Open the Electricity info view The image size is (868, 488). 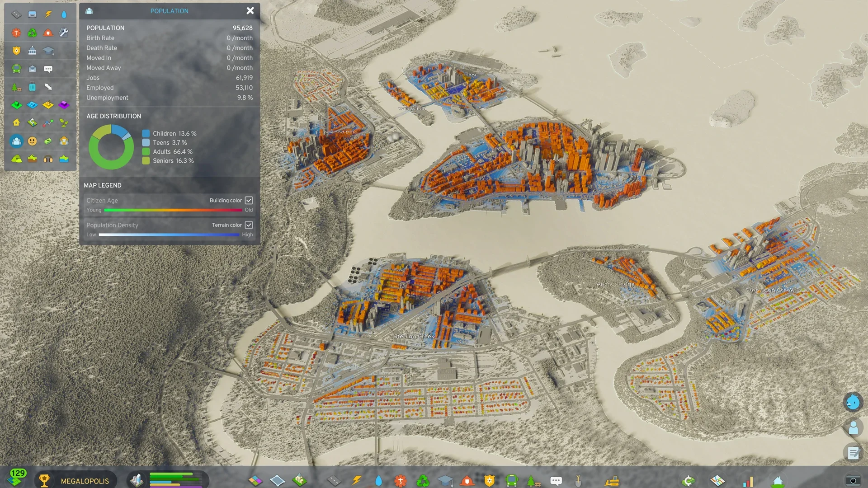pos(48,14)
